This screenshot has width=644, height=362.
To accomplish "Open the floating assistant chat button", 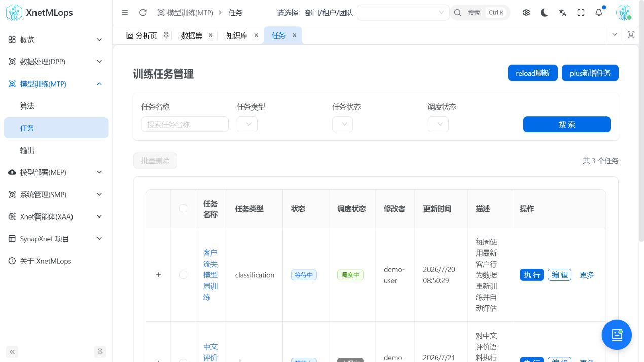I will tap(617, 335).
